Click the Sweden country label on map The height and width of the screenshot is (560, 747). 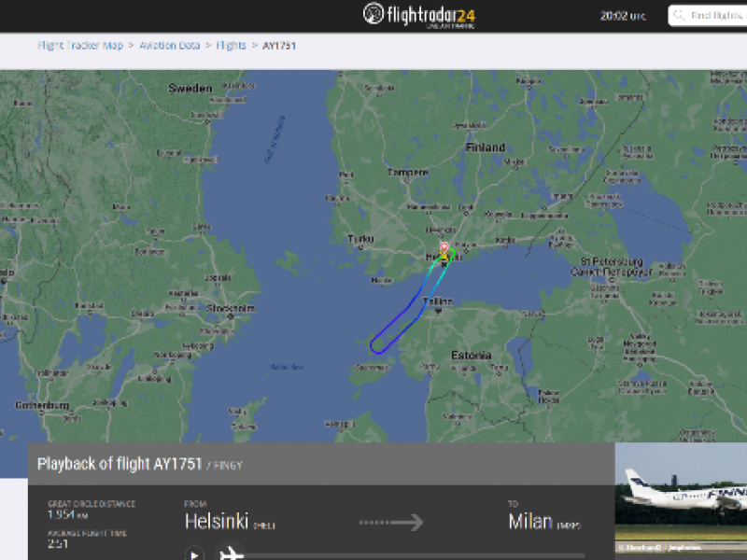pos(190,88)
